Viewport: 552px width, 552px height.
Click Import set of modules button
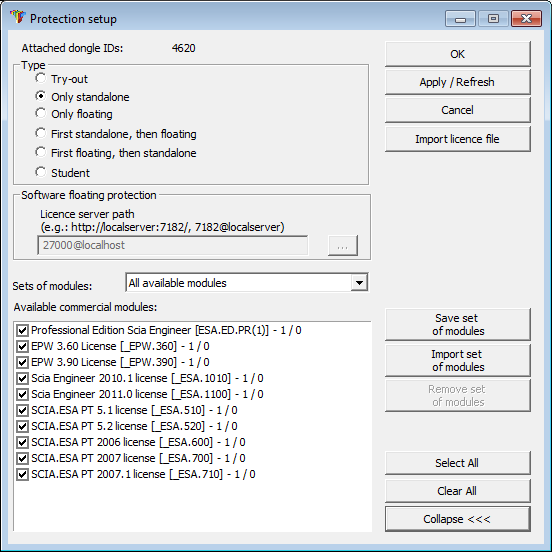coord(458,360)
